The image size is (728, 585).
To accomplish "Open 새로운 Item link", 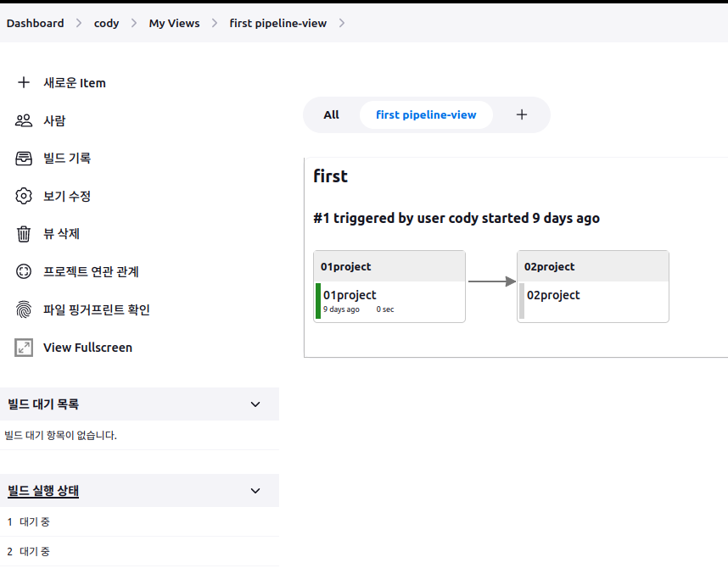I will click(x=75, y=83).
